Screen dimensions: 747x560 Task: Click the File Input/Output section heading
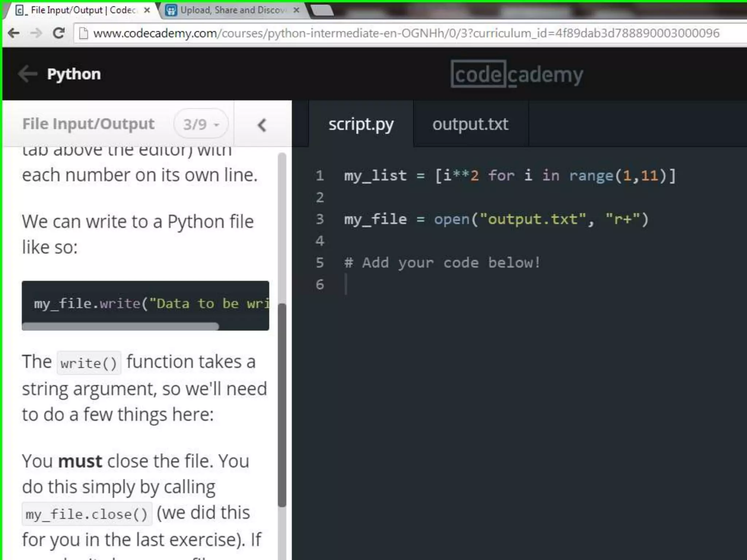89,124
